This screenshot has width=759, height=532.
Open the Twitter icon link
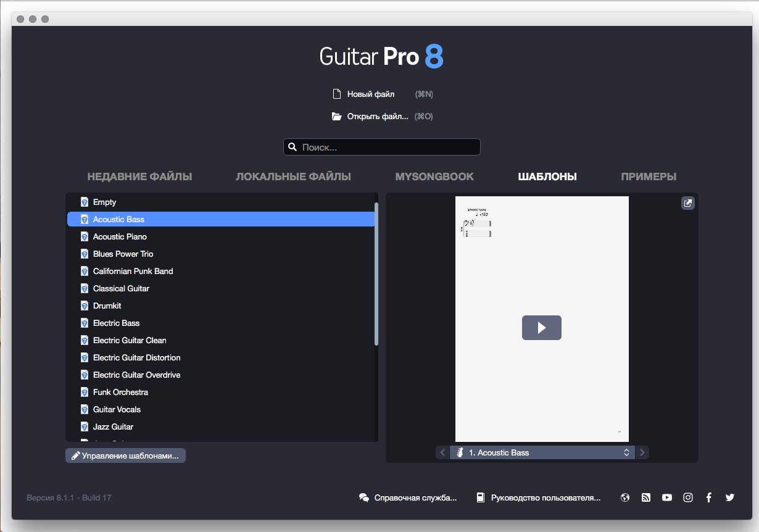[730, 497]
